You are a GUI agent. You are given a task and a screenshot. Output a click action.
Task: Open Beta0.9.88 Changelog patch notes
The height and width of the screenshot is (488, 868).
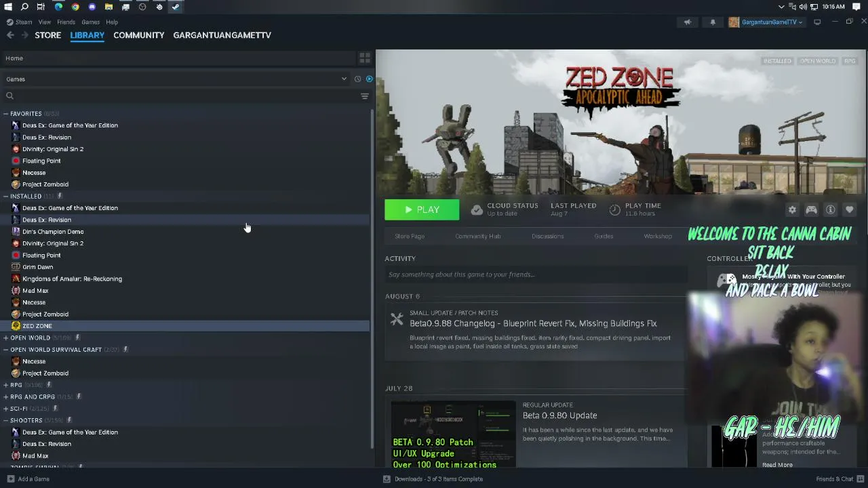click(533, 324)
